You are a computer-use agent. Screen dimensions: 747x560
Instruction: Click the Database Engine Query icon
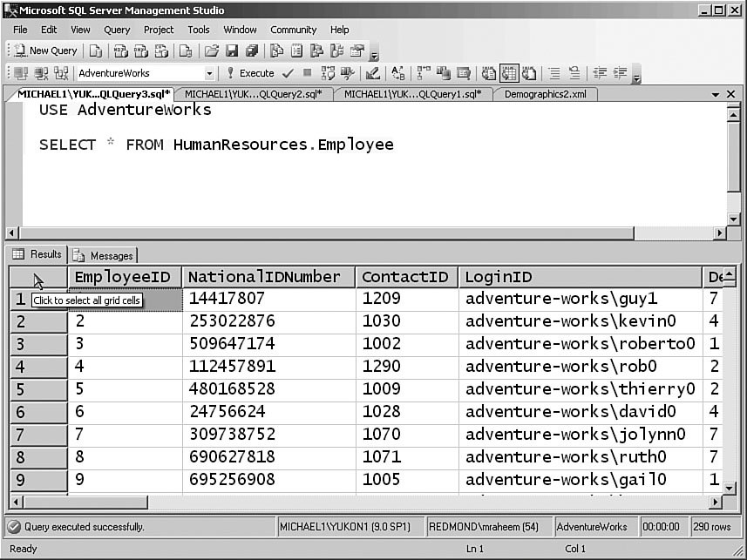click(x=96, y=51)
